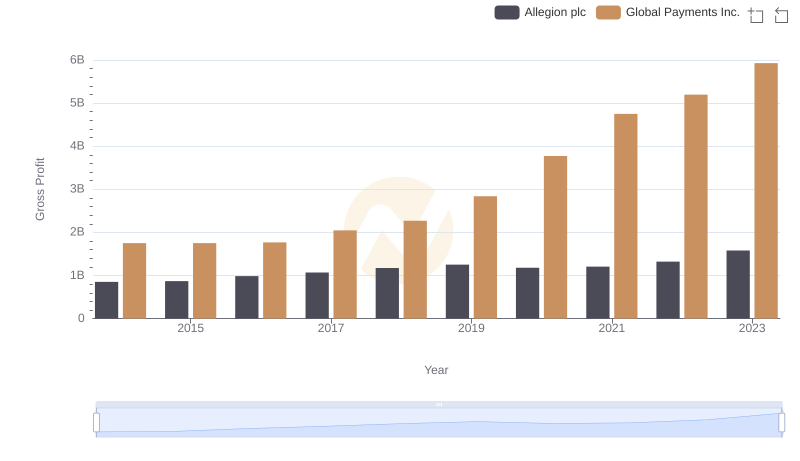This screenshot has width=800, height=461.
Task: Click the 2023 Global Payments bar
Action: click(x=766, y=191)
